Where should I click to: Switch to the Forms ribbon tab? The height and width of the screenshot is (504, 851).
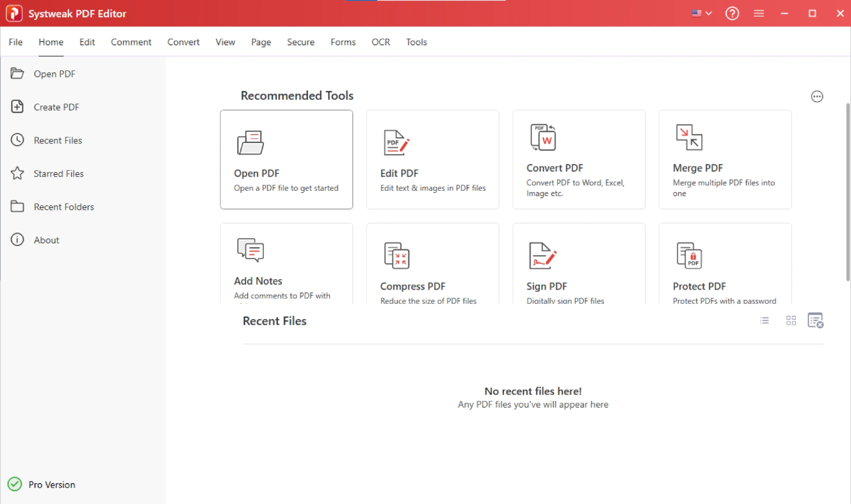click(343, 42)
